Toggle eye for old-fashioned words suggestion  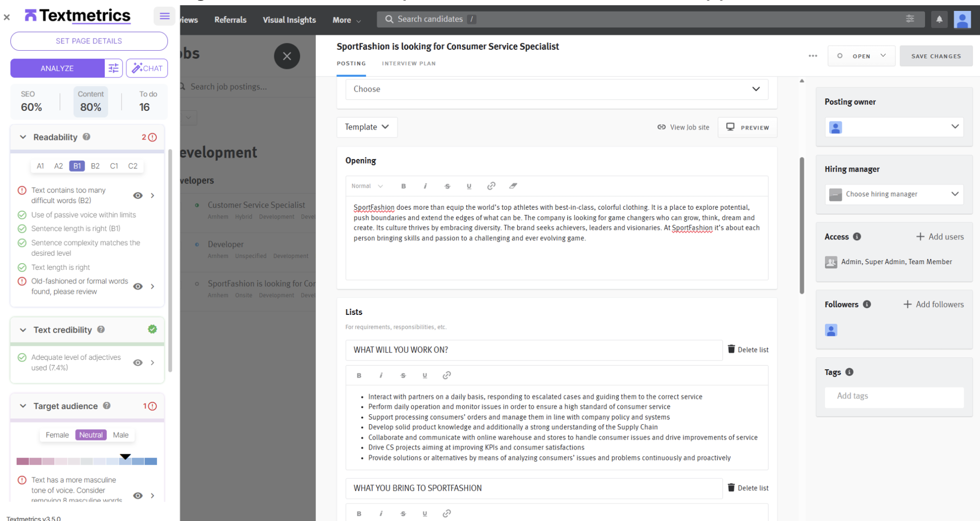point(138,286)
